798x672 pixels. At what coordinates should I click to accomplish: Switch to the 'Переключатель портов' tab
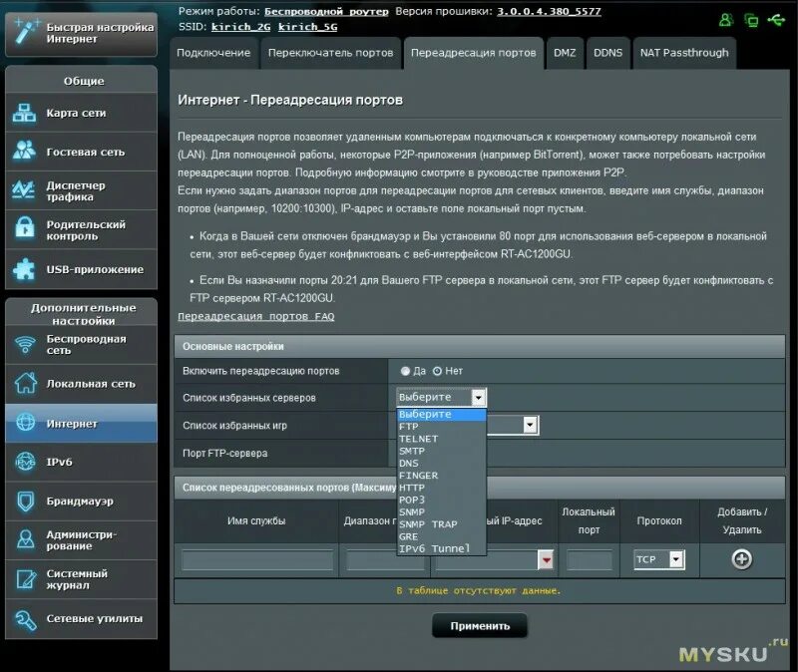[x=330, y=53]
